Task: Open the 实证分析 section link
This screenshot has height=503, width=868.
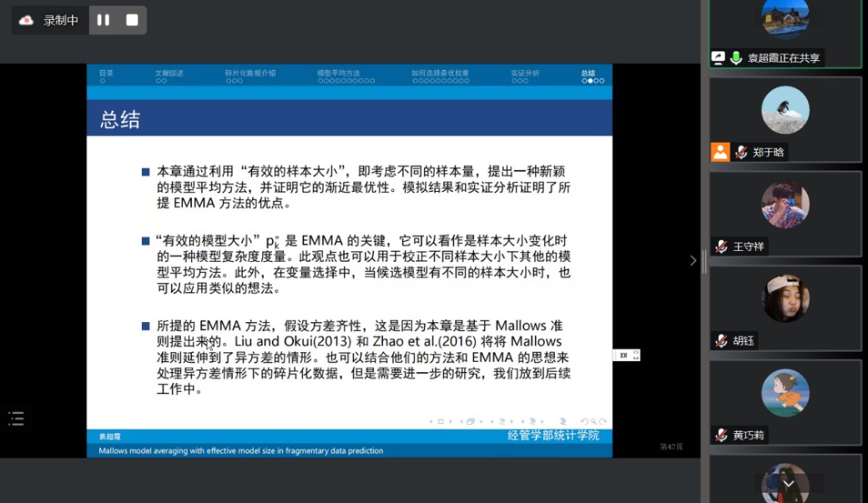Action: [x=525, y=74]
